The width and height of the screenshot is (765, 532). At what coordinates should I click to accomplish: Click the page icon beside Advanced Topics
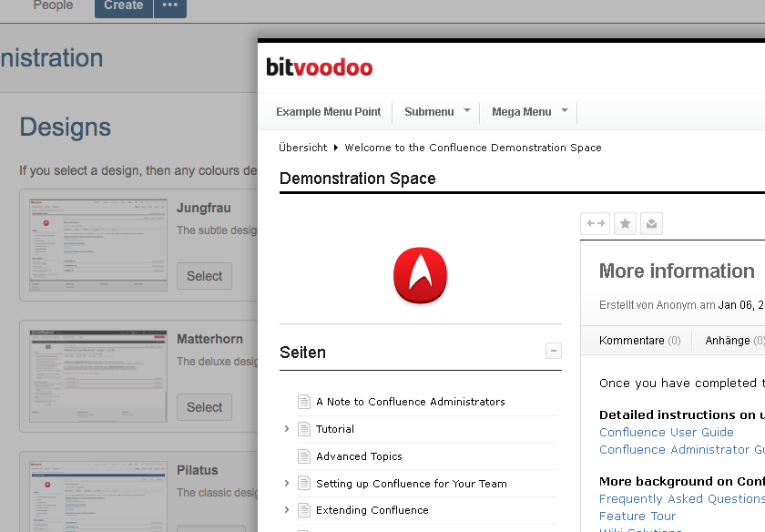click(304, 456)
